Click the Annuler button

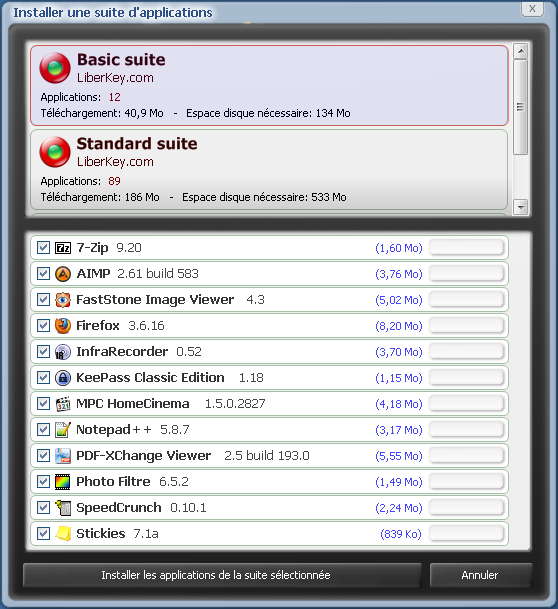click(x=481, y=575)
